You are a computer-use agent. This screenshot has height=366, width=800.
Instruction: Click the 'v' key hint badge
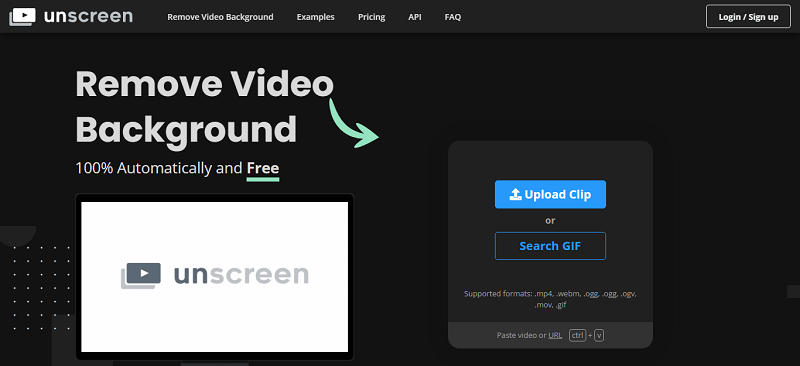click(599, 335)
